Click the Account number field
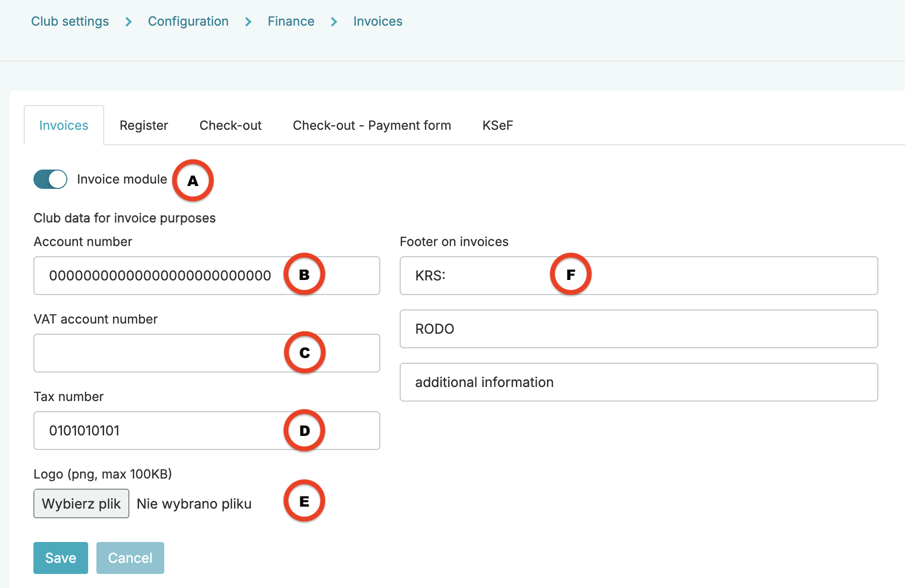 click(x=160, y=276)
